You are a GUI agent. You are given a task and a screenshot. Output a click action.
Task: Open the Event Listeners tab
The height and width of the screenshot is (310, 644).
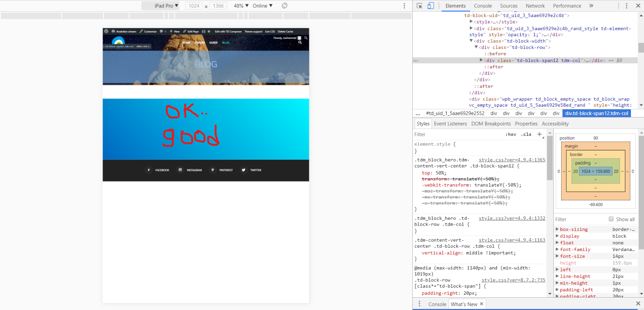450,124
